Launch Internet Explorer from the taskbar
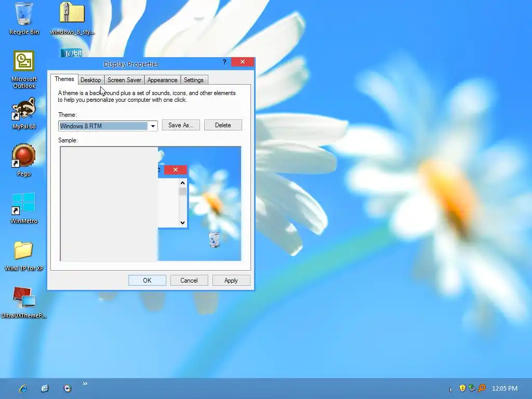The height and width of the screenshot is (399, 532). tap(23, 389)
